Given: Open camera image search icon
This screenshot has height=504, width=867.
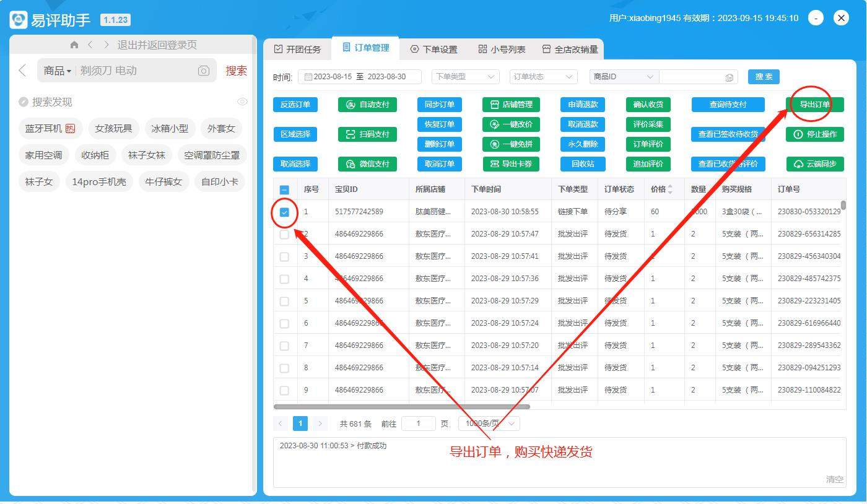Looking at the screenshot, I should [204, 71].
